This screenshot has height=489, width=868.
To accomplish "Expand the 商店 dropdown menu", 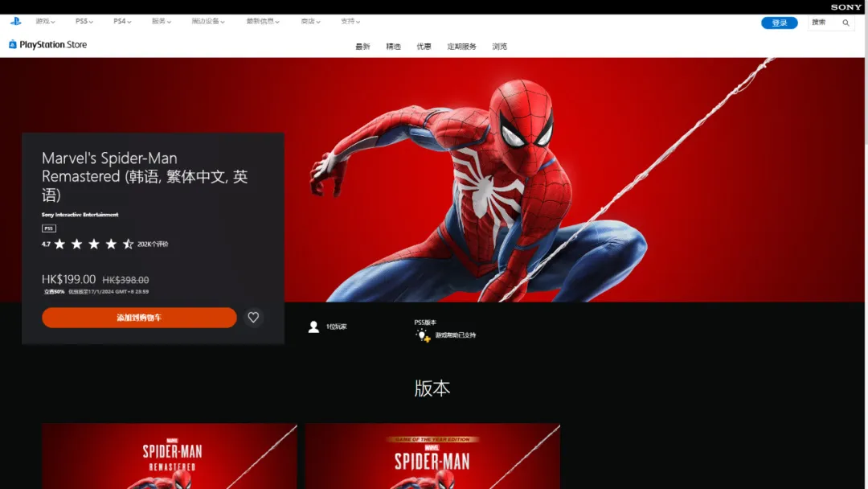I will click(310, 21).
